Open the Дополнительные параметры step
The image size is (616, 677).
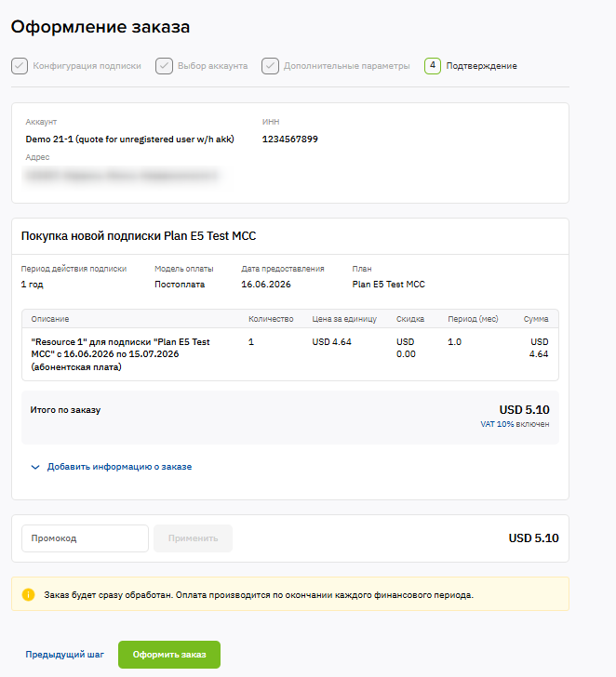point(346,66)
